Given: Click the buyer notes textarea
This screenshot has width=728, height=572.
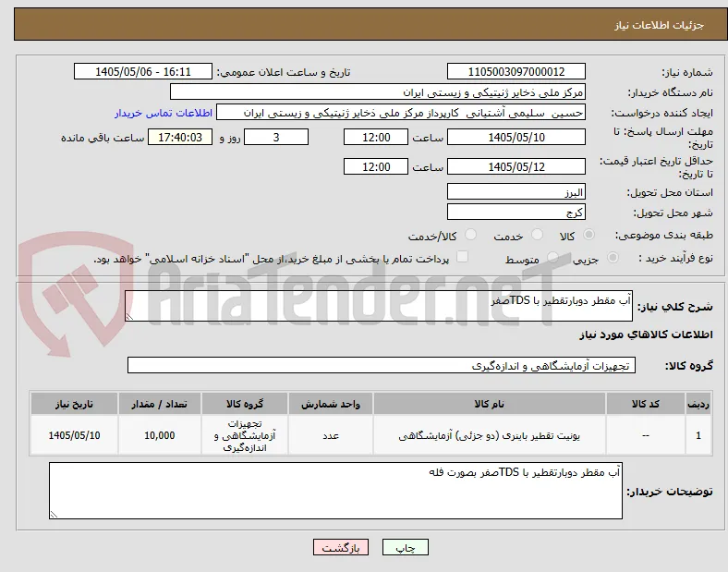Looking at the screenshot, I should (335, 491).
